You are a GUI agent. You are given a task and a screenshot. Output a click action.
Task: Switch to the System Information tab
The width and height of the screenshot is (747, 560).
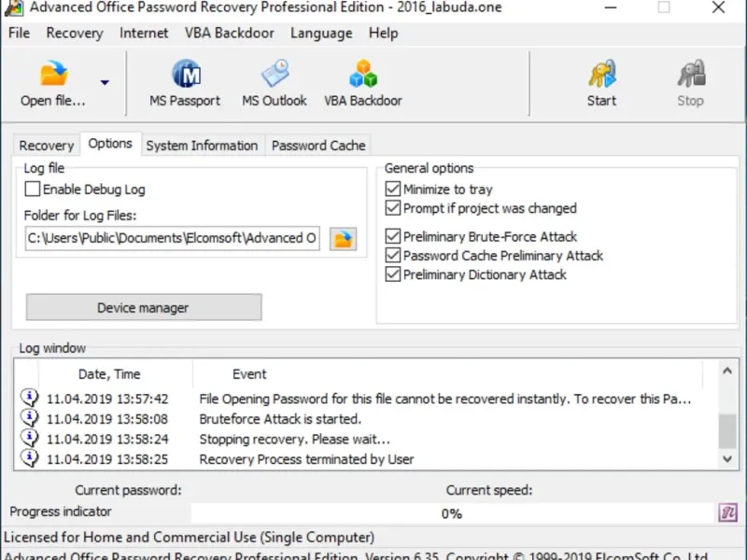[x=202, y=146]
